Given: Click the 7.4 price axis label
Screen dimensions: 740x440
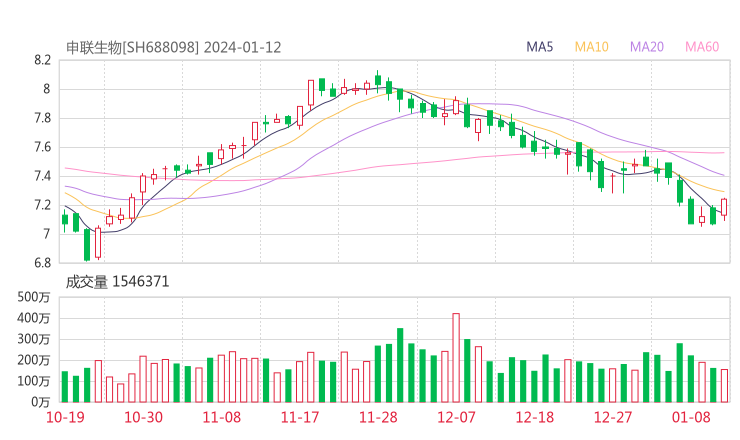Looking at the screenshot, I should coord(42,177).
